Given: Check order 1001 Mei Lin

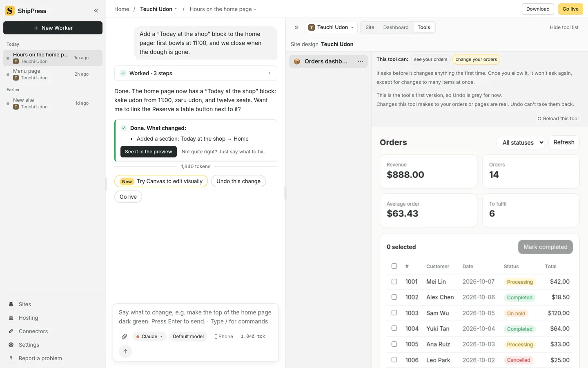Looking at the screenshot, I should [394, 281].
